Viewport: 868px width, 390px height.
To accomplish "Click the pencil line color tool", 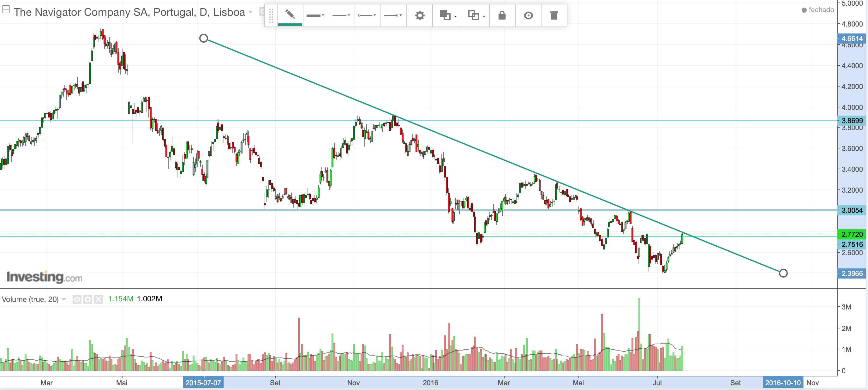I will [x=290, y=15].
